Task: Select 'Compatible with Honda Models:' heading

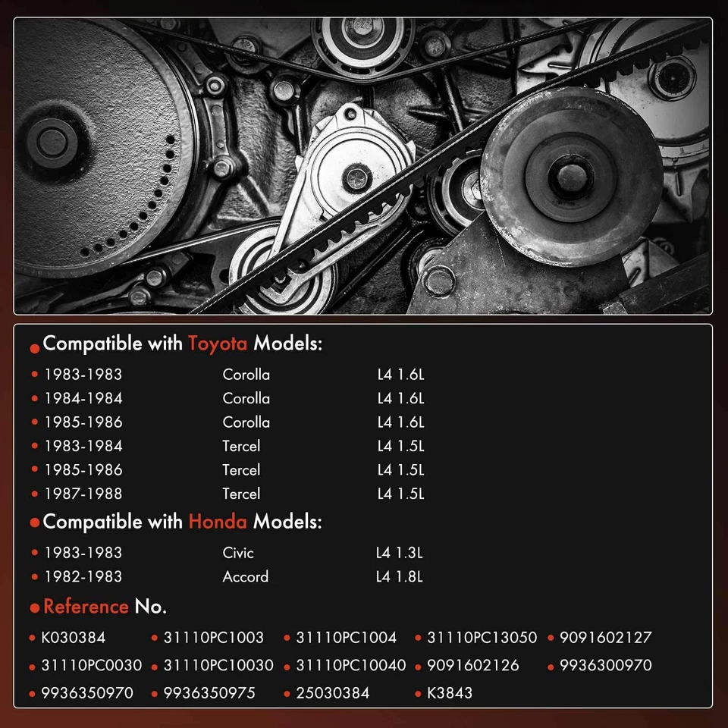Action: coord(182,522)
